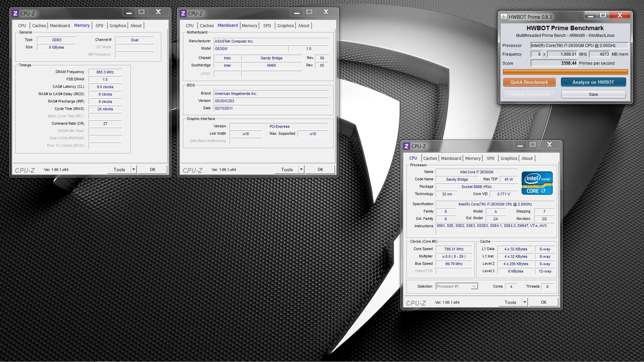Click BIOS Version value G53SW.203
Image resolution: width=644 pixels, height=362 pixels.
[271, 101]
